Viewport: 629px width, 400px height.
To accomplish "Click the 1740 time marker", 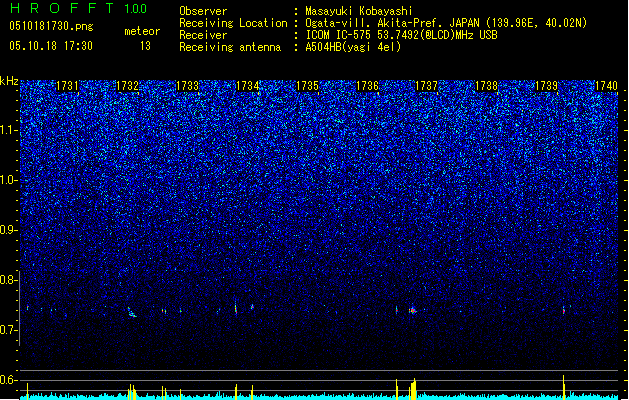I will point(607,86).
